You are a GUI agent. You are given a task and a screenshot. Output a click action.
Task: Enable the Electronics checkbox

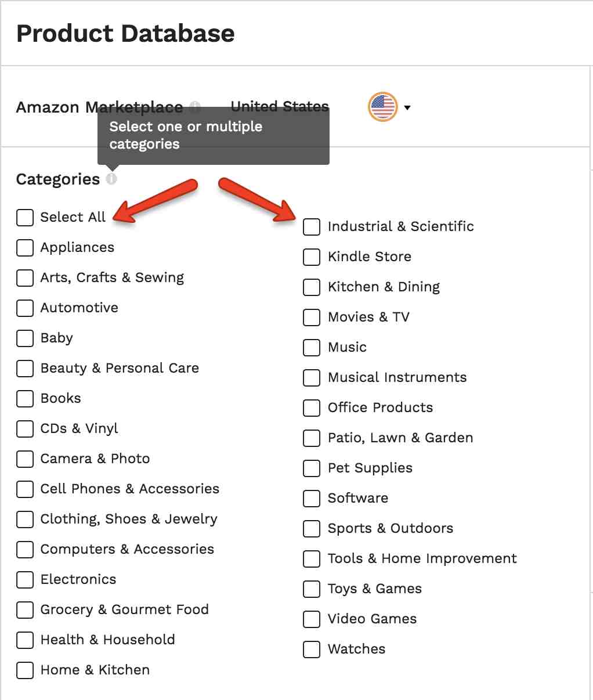point(25,579)
